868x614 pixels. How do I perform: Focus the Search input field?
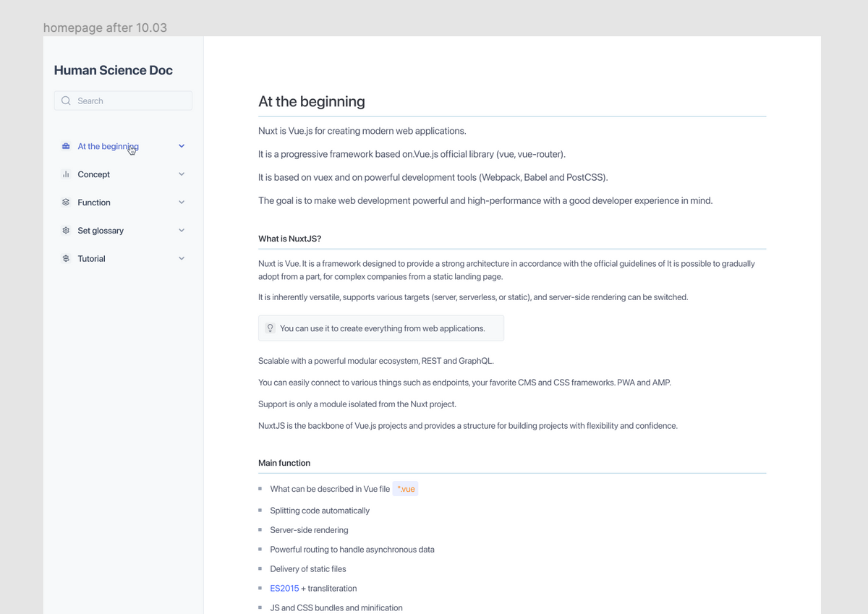pyautogui.click(x=123, y=101)
